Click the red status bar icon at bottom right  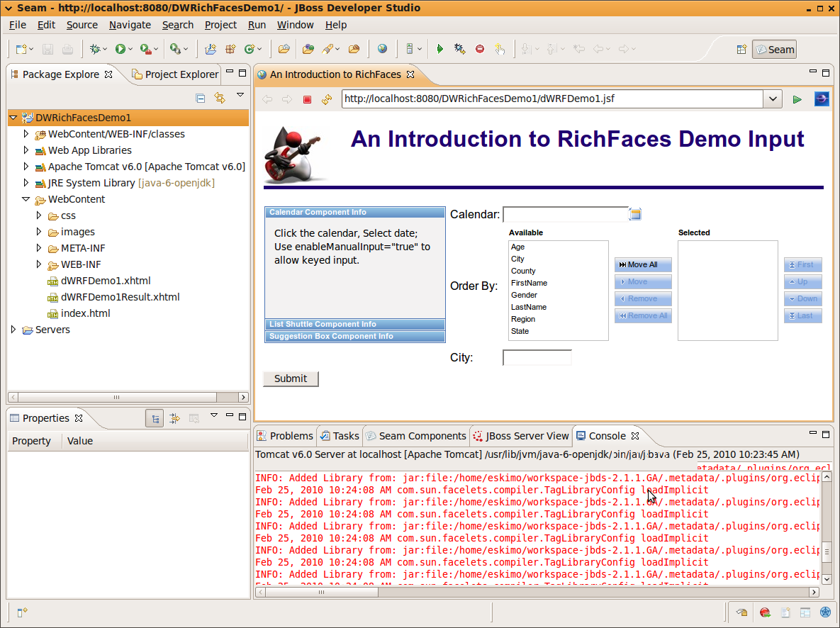765,612
